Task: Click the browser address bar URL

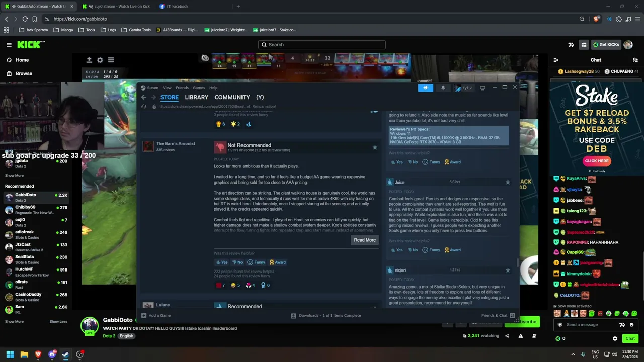Action: [x=80, y=19]
